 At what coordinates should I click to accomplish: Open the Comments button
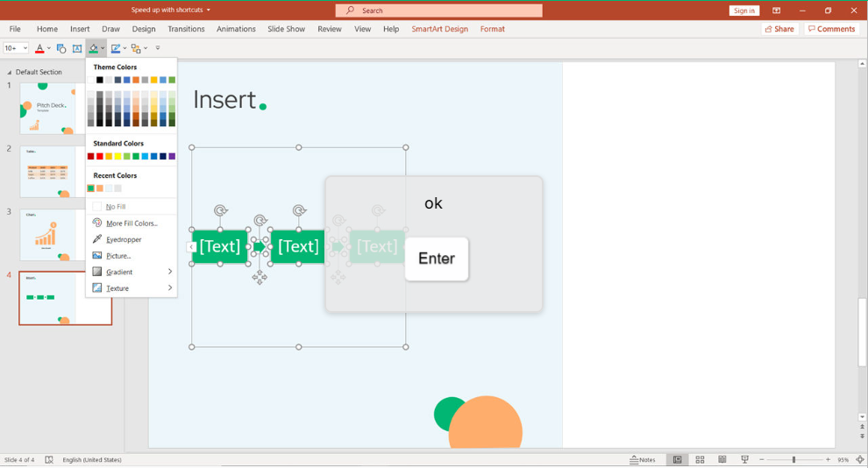click(831, 29)
